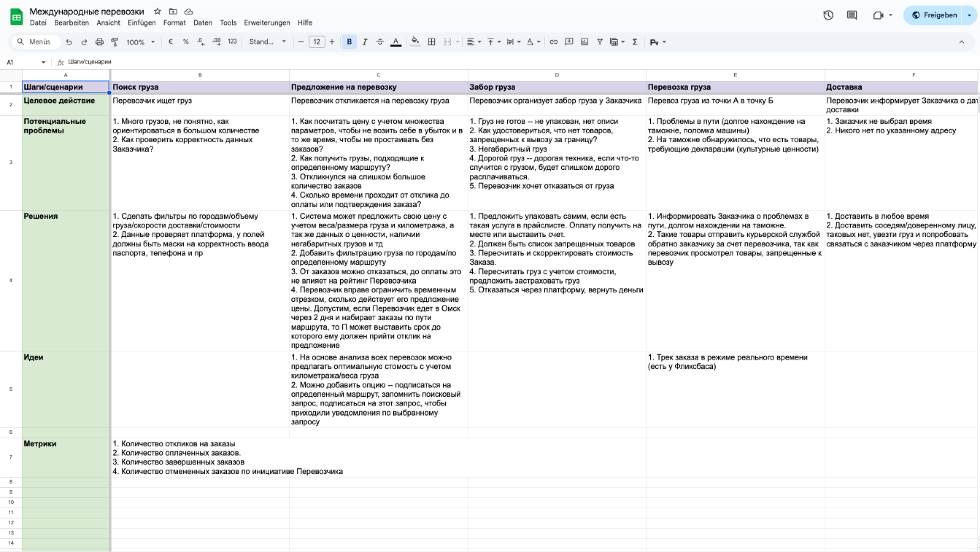Click the print icon
The image size is (980, 552).
(x=99, y=42)
